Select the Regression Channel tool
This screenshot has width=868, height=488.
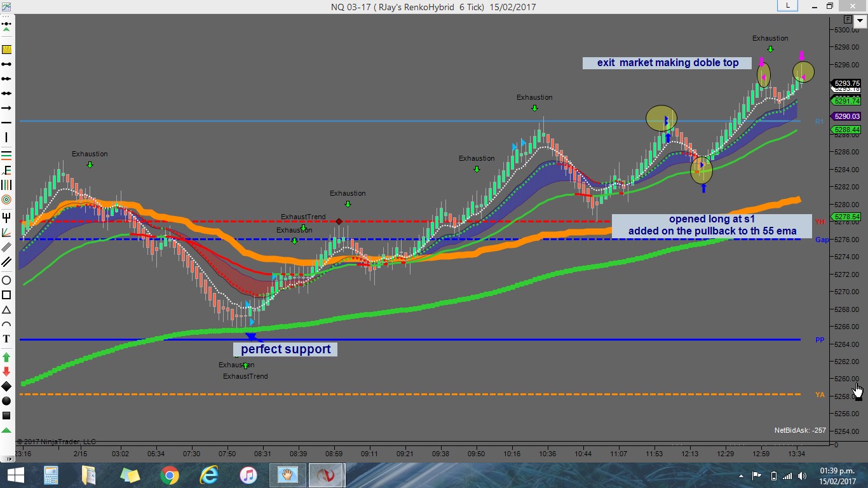pos(6,247)
